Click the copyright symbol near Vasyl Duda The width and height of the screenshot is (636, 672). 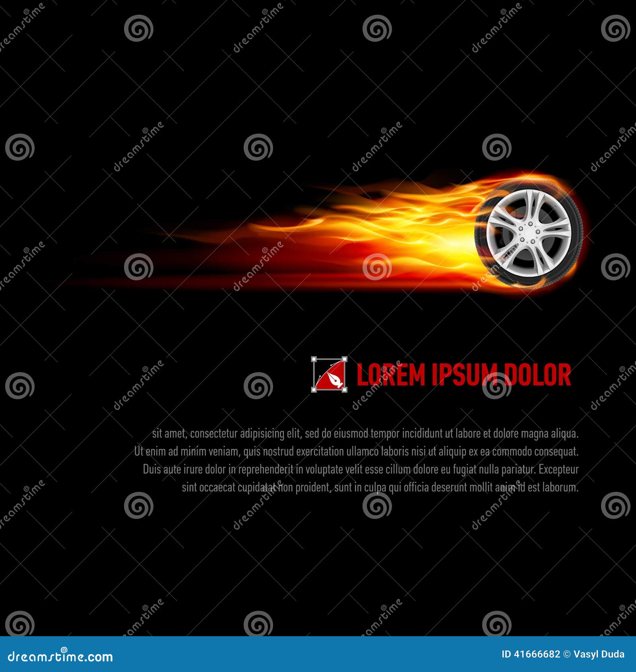click(567, 653)
